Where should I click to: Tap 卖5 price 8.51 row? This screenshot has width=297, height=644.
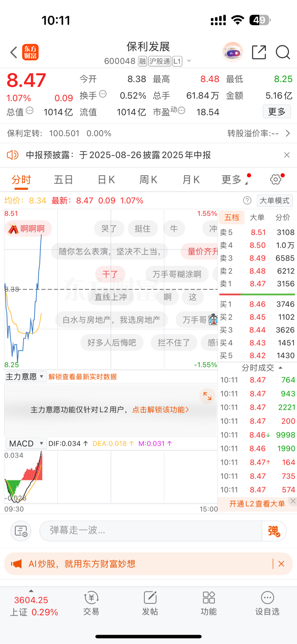tap(257, 232)
